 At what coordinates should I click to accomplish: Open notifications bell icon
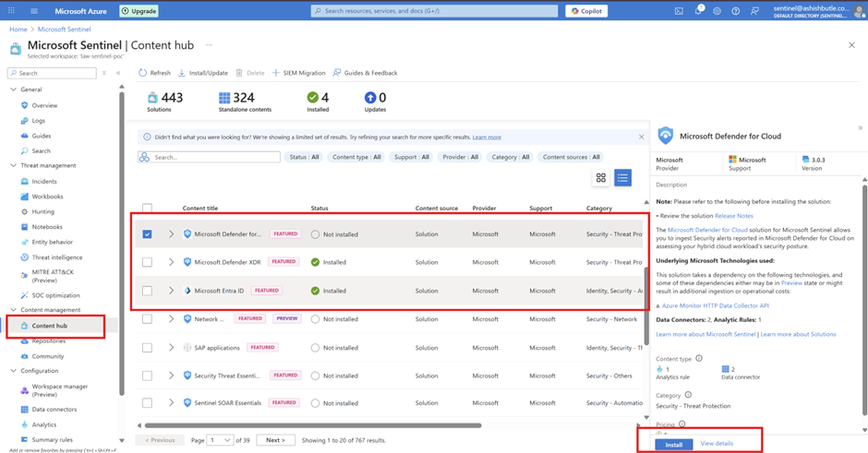(x=698, y=11)
